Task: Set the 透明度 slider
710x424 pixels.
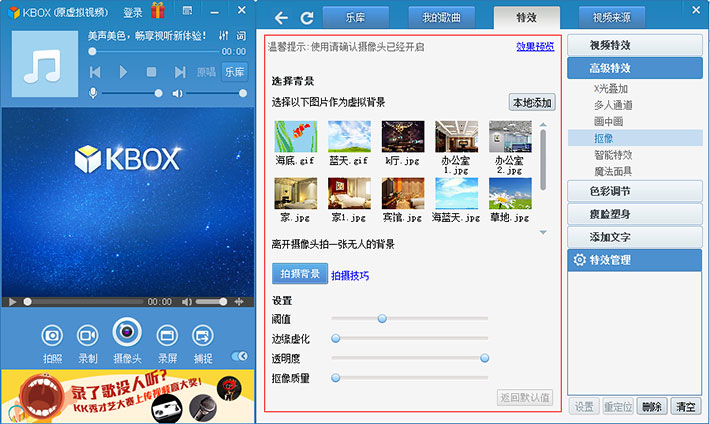Action: pyautogui.click(x=410, y=358)
